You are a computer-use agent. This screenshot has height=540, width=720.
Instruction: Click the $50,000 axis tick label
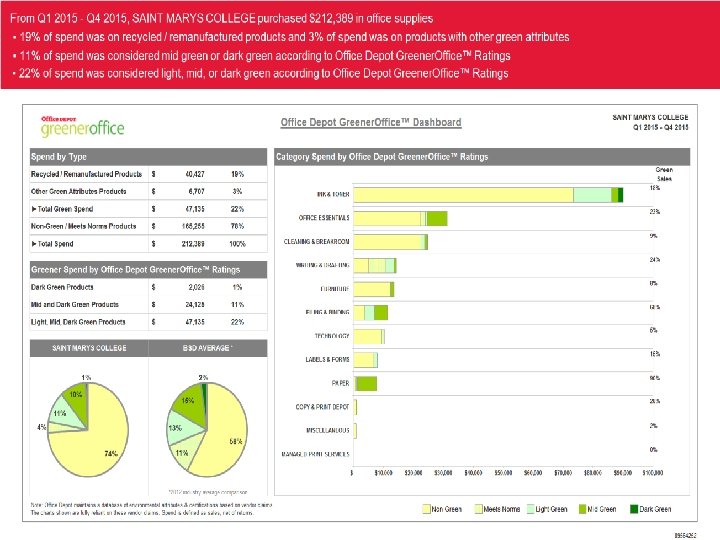[503, 472]
